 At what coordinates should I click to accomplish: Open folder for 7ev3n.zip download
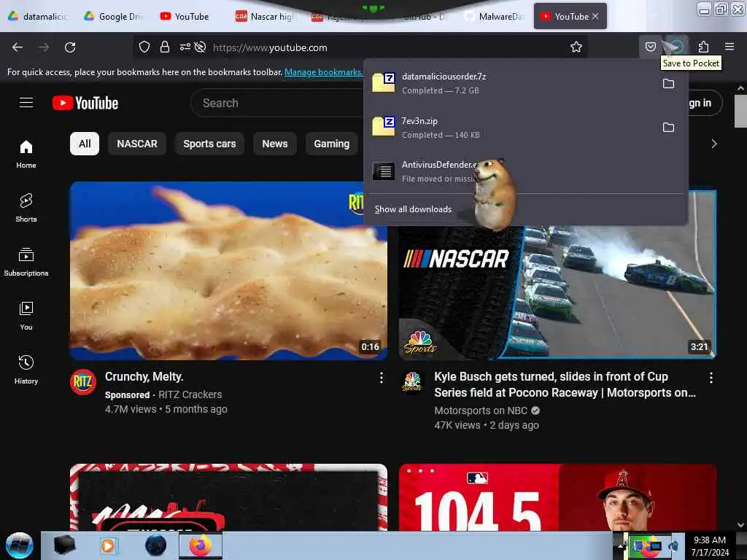pyautogui.click(x=668, y=128)
